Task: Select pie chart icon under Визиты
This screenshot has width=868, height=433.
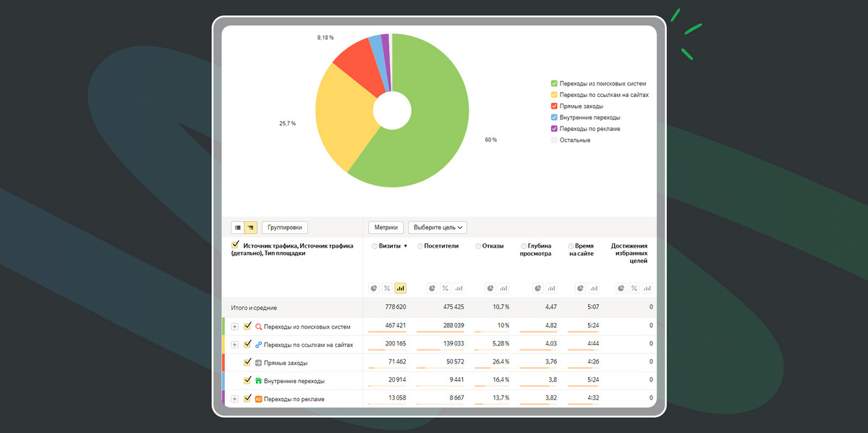Action: click(x=374, y=288)
